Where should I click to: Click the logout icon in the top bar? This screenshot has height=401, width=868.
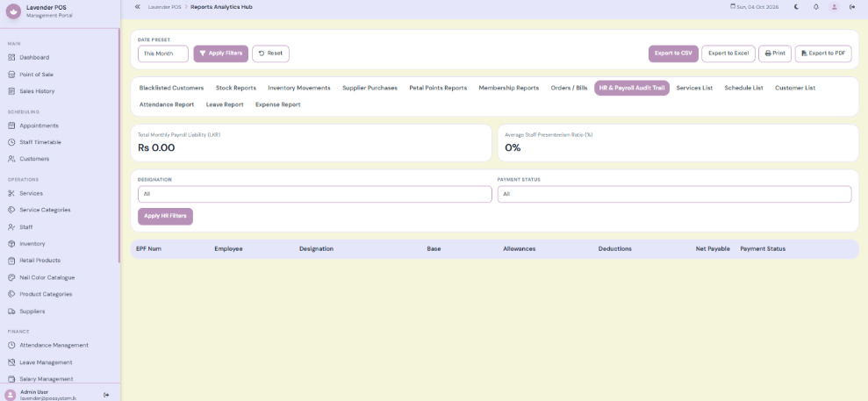(851, 7)
